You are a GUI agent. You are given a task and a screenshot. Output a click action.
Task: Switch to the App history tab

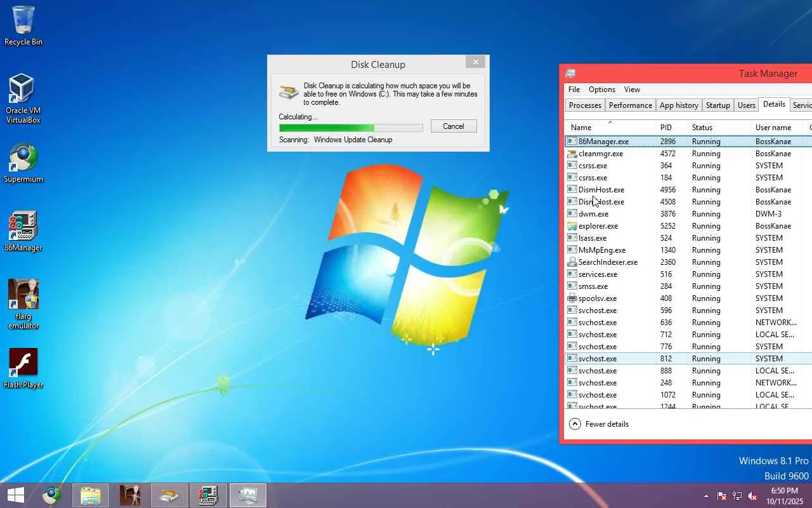pos(679,105)
